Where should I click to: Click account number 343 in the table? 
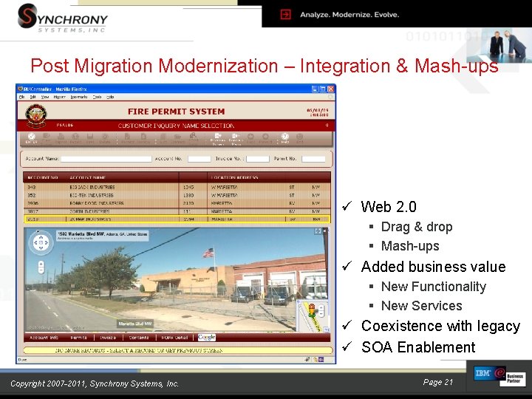[x=32, y=187]
